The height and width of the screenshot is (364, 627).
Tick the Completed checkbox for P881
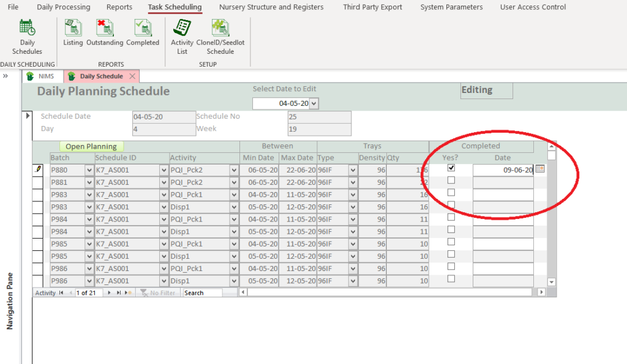pyautogui.click(x=451, y=180)
